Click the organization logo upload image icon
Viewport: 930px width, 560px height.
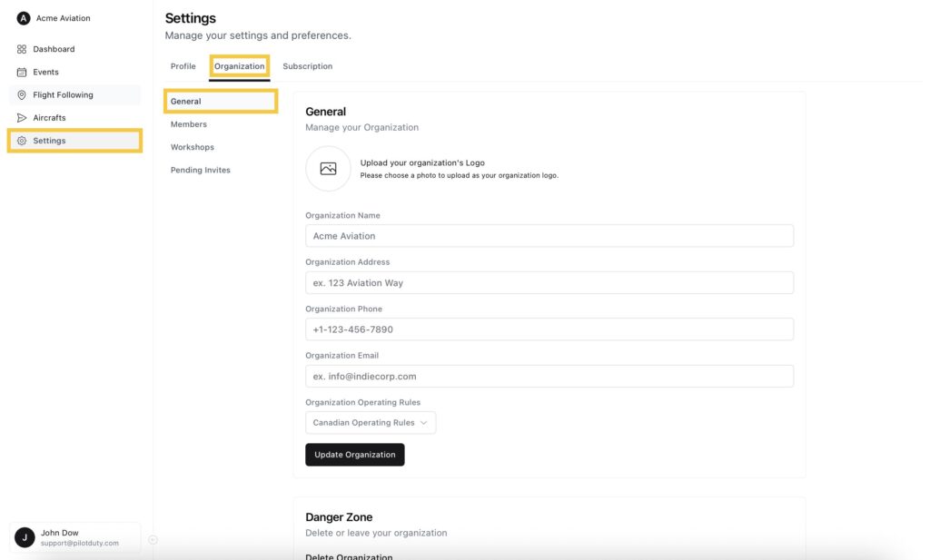[x=328, y=169]
